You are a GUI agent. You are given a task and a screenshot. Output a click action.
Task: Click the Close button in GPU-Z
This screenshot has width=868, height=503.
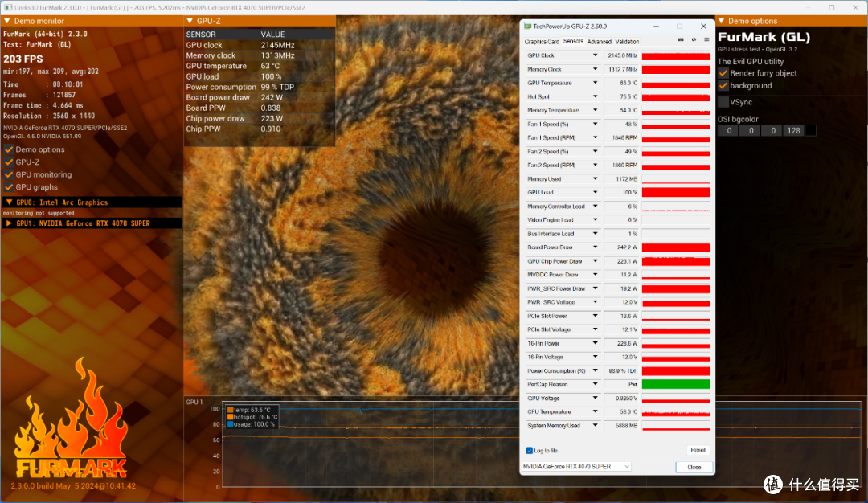tap(694, 467)
